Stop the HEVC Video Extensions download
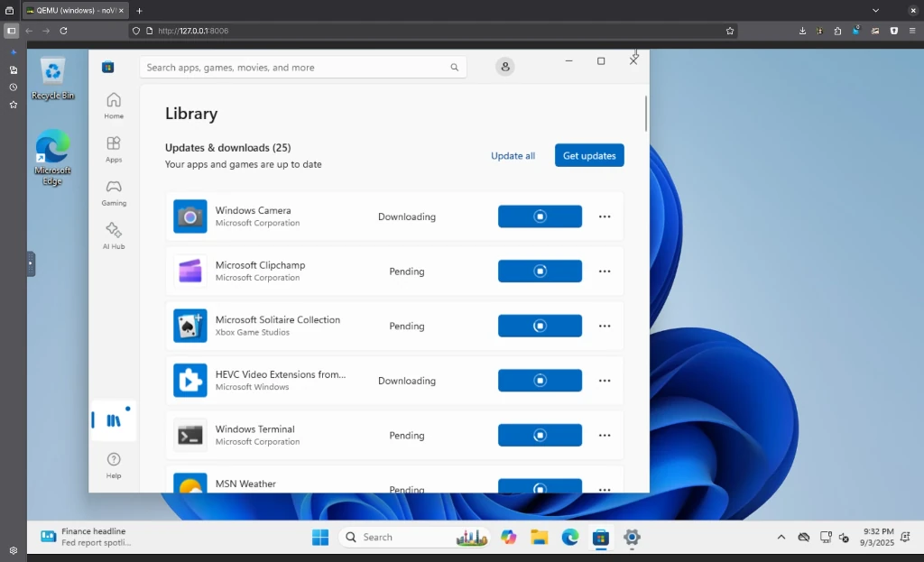Screen dimensions: 924x562 (540, 381)
